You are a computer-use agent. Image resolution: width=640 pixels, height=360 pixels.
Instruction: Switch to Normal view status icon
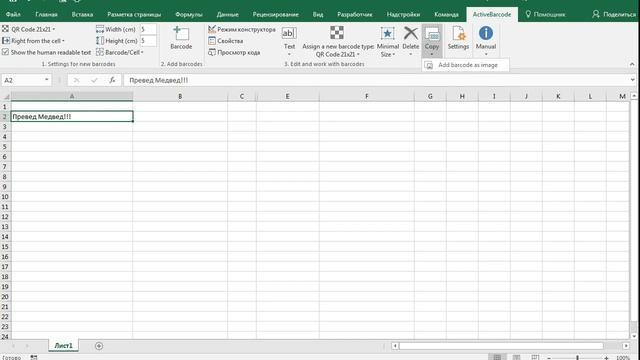(497, 358)
